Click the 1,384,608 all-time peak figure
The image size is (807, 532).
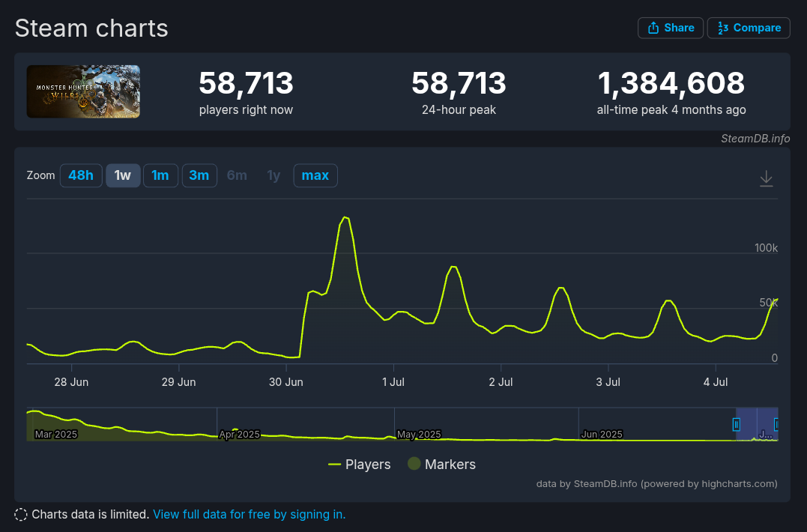tap(671, 83)
